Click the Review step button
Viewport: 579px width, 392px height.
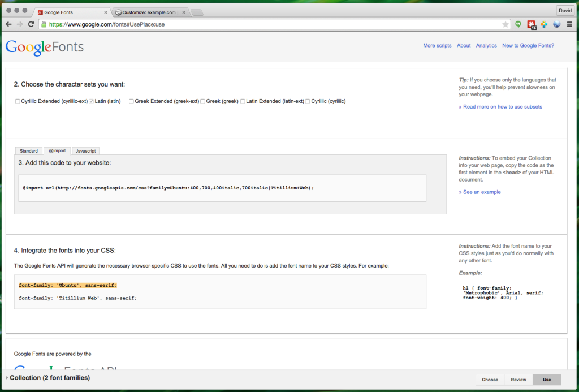point(518,380)
